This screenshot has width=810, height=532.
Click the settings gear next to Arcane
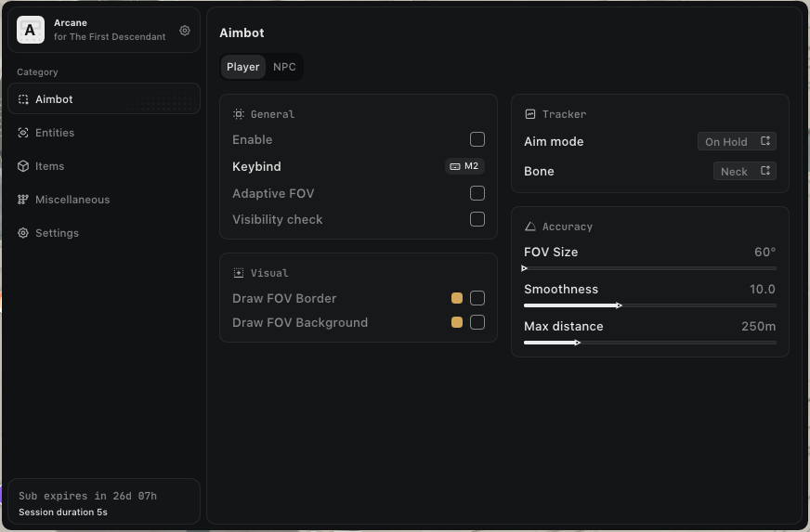pos(185,31)
